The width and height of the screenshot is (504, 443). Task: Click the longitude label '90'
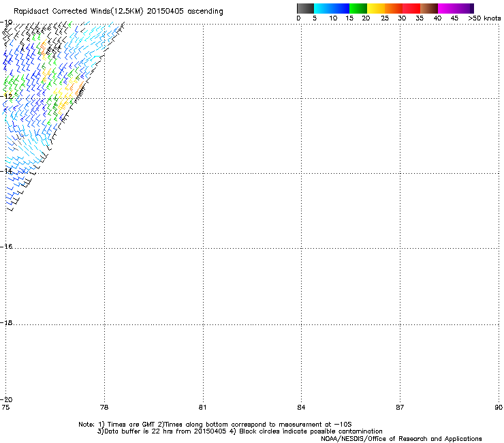[x=499, y=408]
